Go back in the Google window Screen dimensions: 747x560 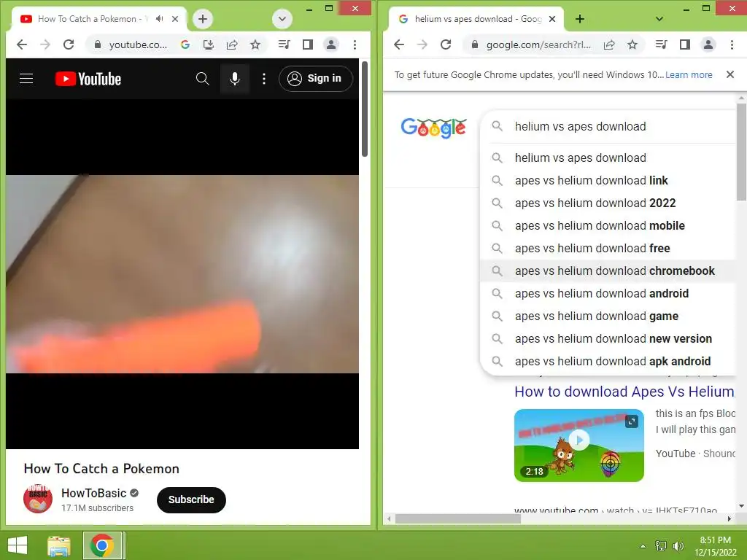(x=399, y=44)
